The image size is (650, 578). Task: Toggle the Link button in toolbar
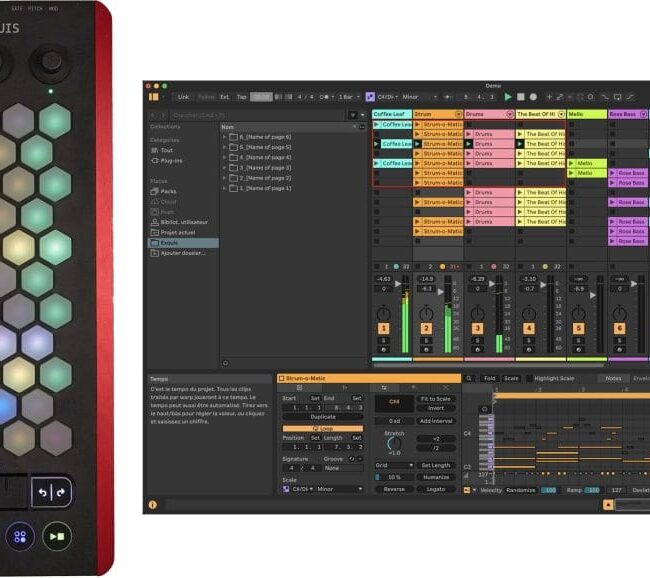183,97
